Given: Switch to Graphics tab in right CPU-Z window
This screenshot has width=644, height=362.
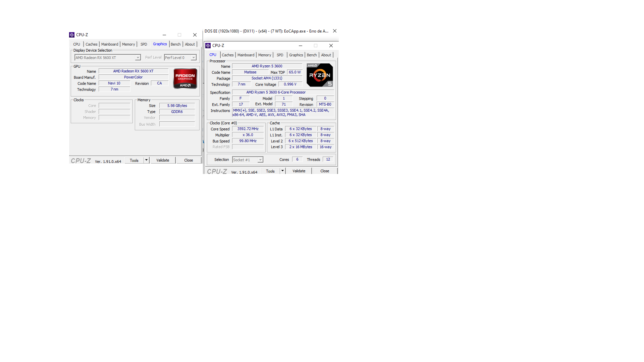Looking at the screenshot, I should click(x=296, y=55).
